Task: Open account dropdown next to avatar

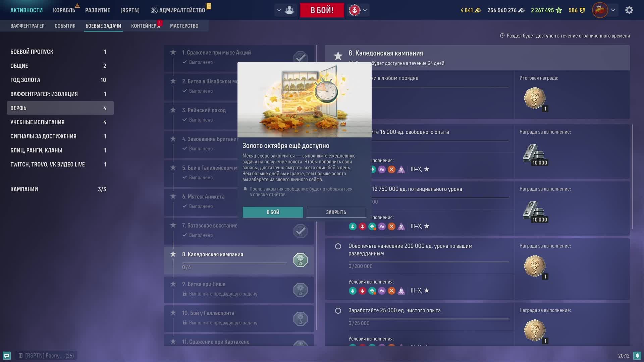Action: tap(613, 10)
